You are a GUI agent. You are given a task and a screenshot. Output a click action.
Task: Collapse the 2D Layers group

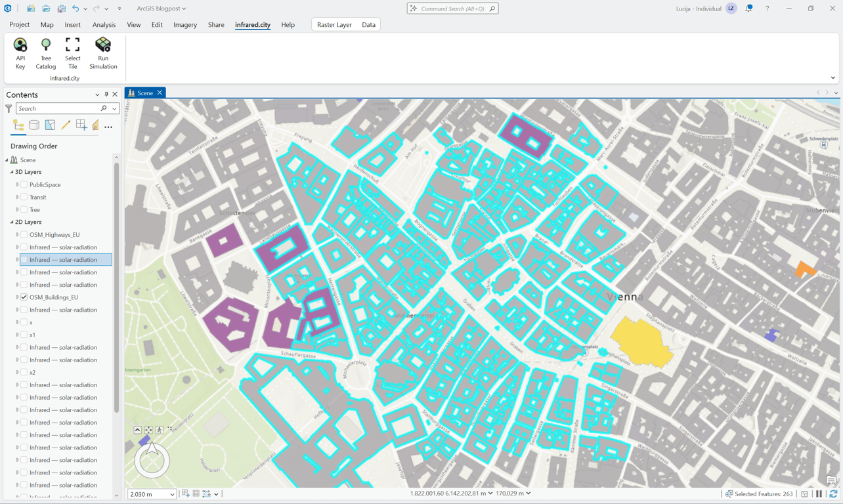12,222
